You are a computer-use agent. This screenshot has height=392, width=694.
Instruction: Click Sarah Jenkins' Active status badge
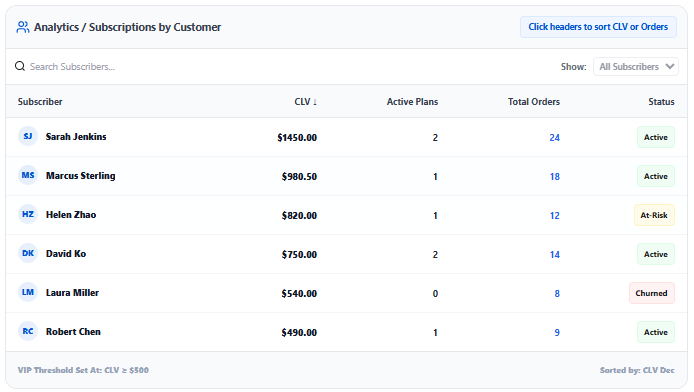pos(655,137)
